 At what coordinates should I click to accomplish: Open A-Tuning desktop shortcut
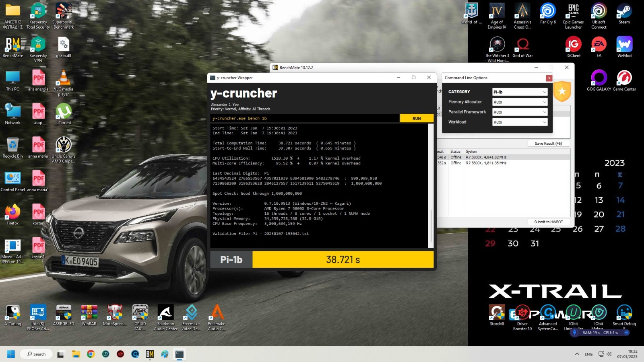point(12,315)
